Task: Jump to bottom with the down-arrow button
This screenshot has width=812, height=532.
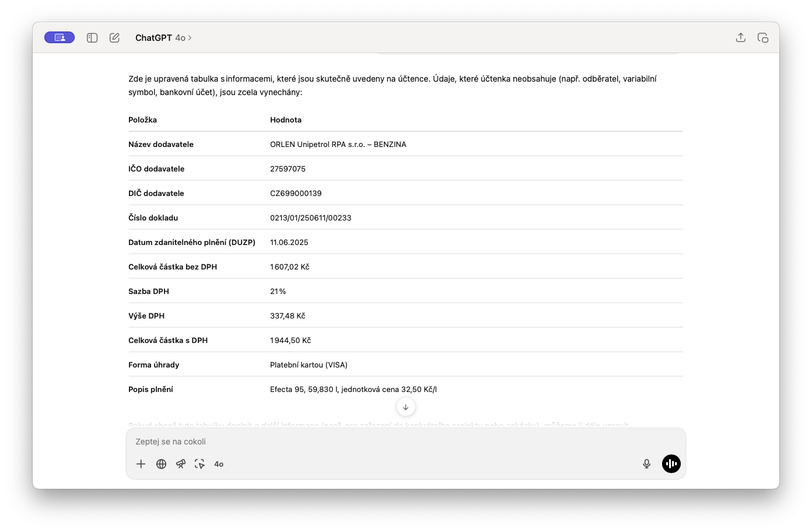Action: (x=406, y=407)
